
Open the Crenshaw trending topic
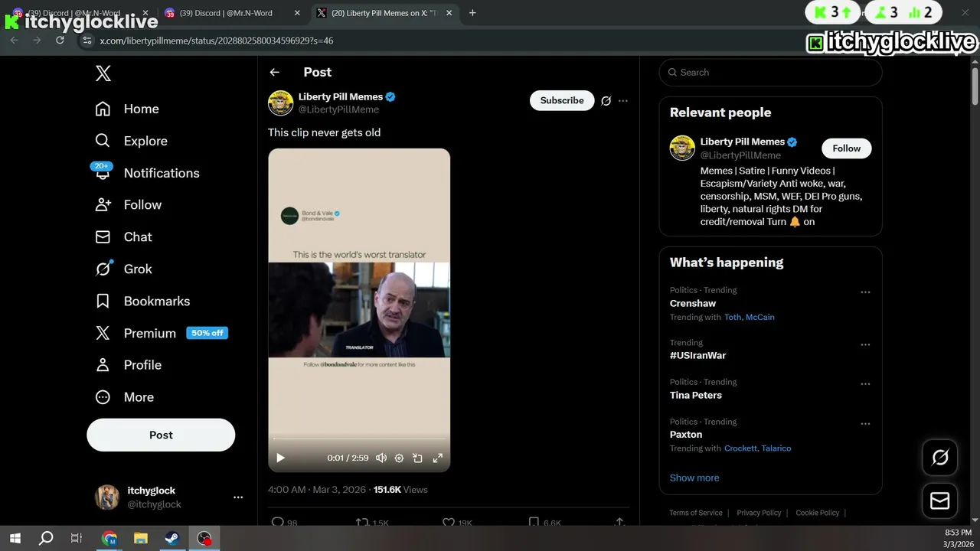[693, 303]
